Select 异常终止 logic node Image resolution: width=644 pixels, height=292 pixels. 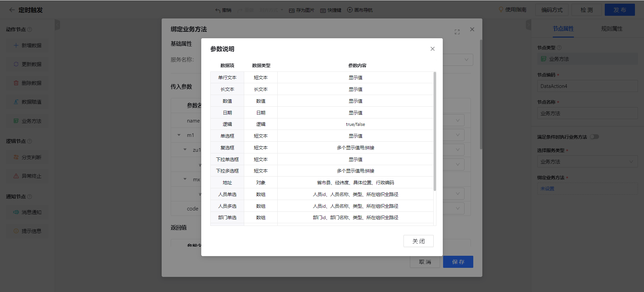[28, 176]
